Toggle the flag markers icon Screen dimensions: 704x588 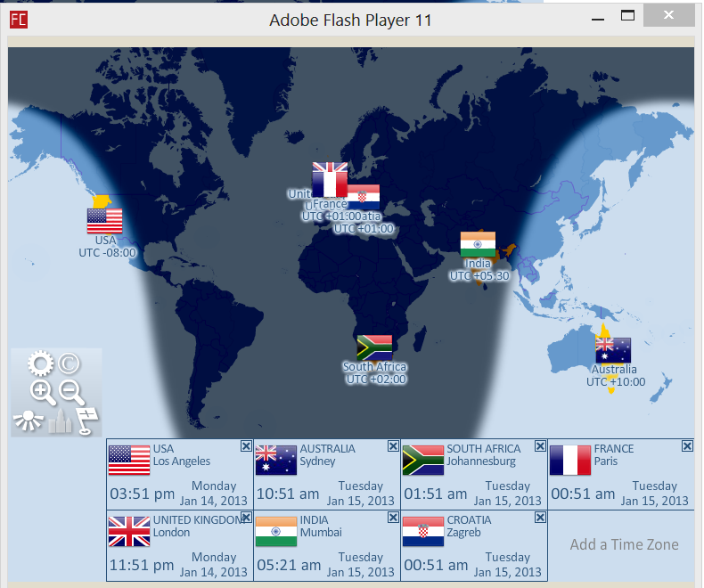[x=87, y=420]
